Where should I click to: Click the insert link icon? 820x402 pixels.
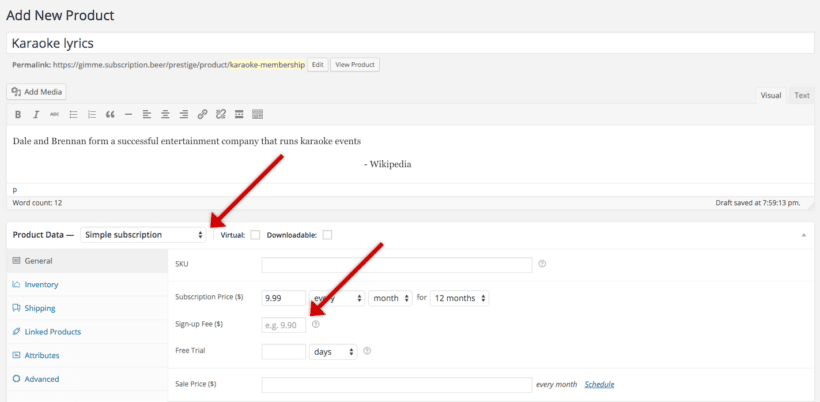pos(202,114)
